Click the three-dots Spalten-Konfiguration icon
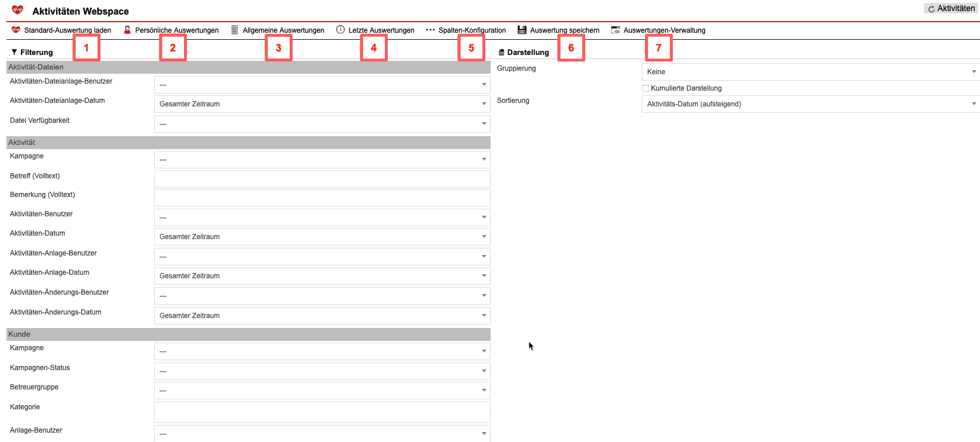 click(430, 30)
